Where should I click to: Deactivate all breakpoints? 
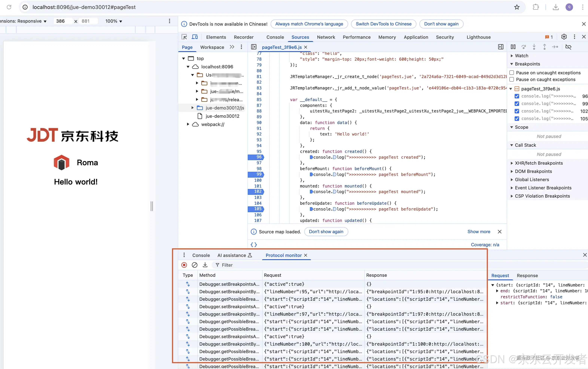pos(569,47)
